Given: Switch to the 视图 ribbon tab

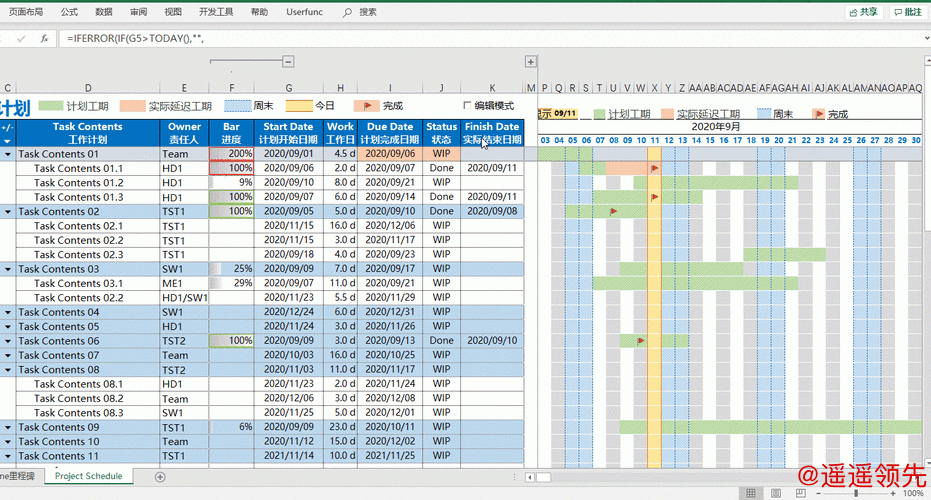Looking at the screenshot, I should 173,12.
